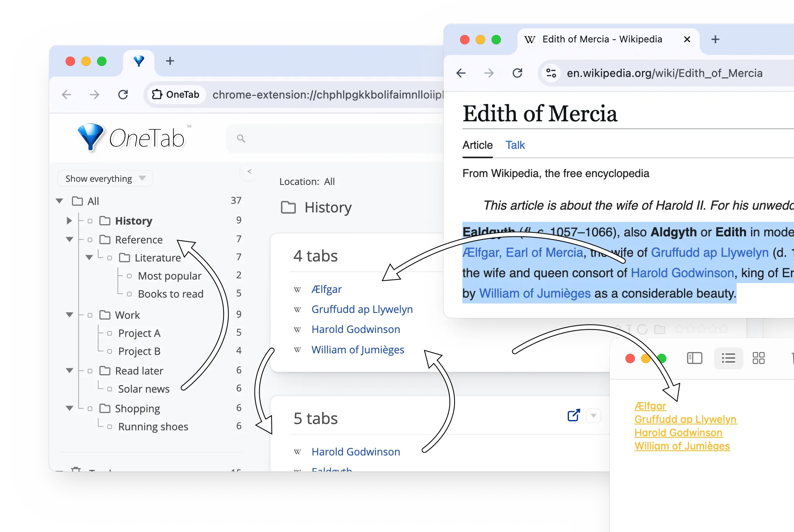
Task: Open the Show everything dropdown
Action: click(105, 179)
